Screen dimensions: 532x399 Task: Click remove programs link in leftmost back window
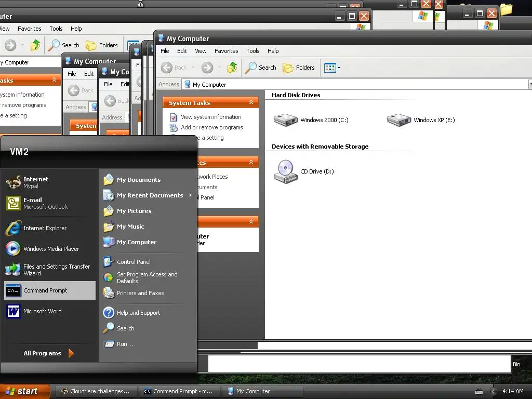(24, 105)
